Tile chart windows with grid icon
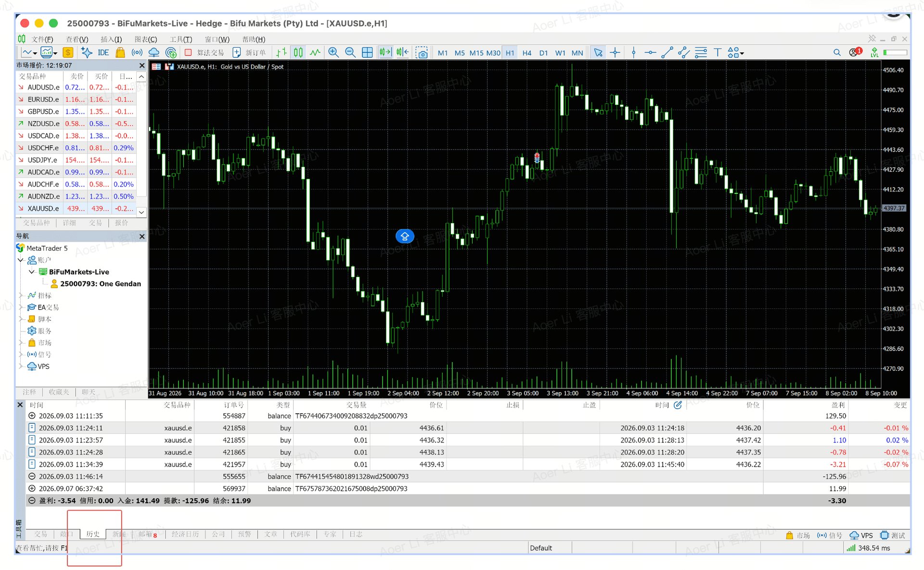The height and width of the screenshot is (570, 924). [367, 52]
